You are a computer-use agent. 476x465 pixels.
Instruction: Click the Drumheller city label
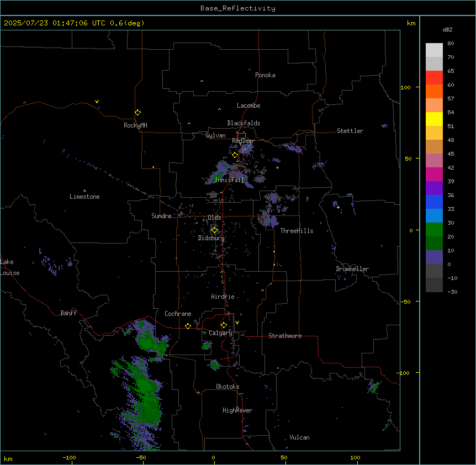[x=352, y=269]
